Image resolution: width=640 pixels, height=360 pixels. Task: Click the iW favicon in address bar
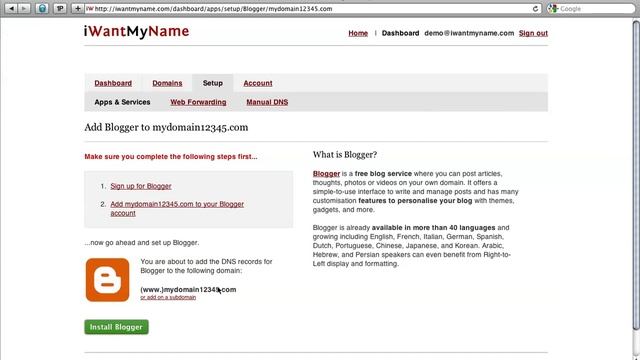90,9
